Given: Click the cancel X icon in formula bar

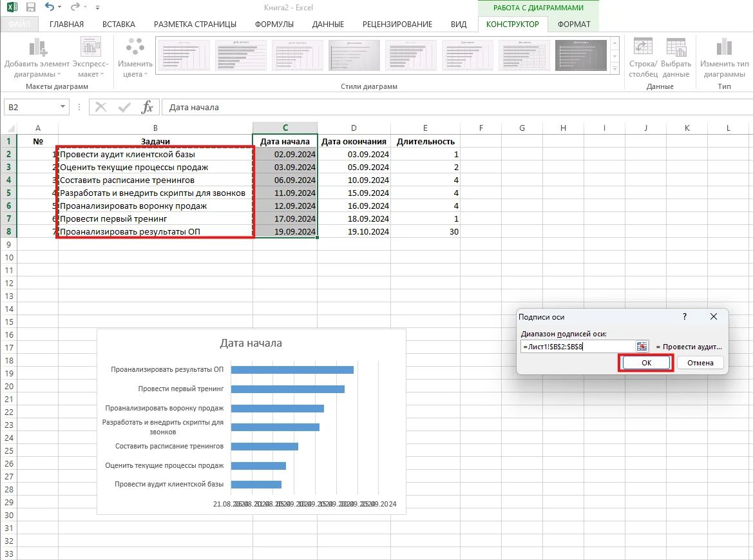Looking at the screenshot, I should pos(101,106).
